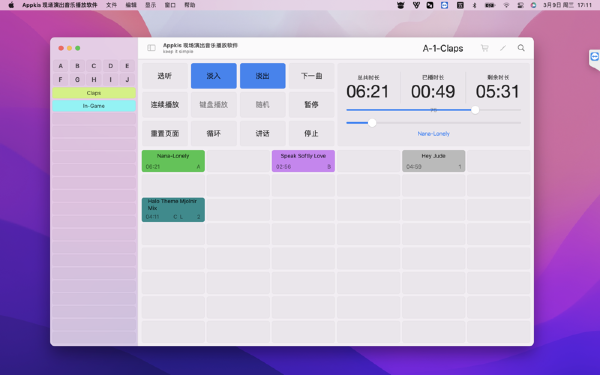Toggle the 淡入 fade-in button
Viewport: 600px width, 375px height.
(214, 76)
